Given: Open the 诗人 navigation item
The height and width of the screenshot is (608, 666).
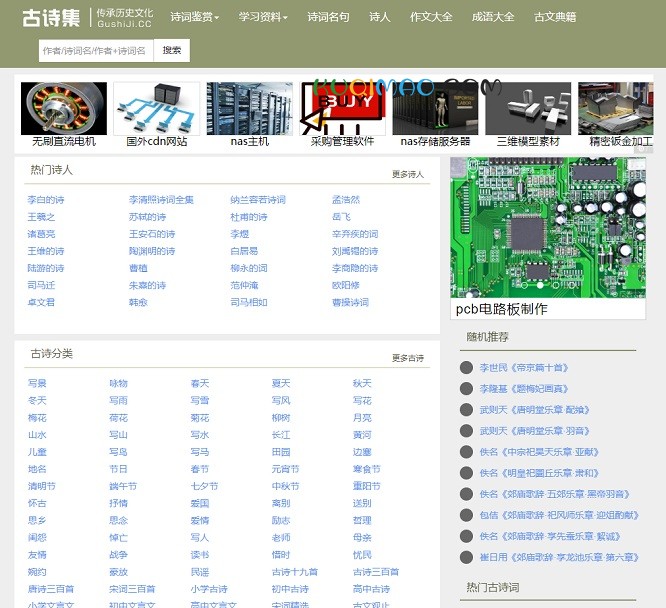Looking at the screenshot, I should coord(380,17).
